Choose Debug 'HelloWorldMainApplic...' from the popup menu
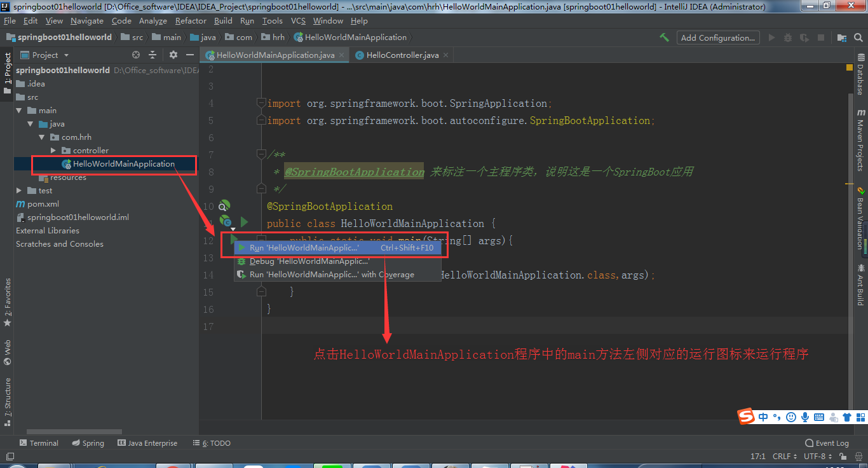The width and height of the screenshot is (868, 468). [x=337, y=261]
